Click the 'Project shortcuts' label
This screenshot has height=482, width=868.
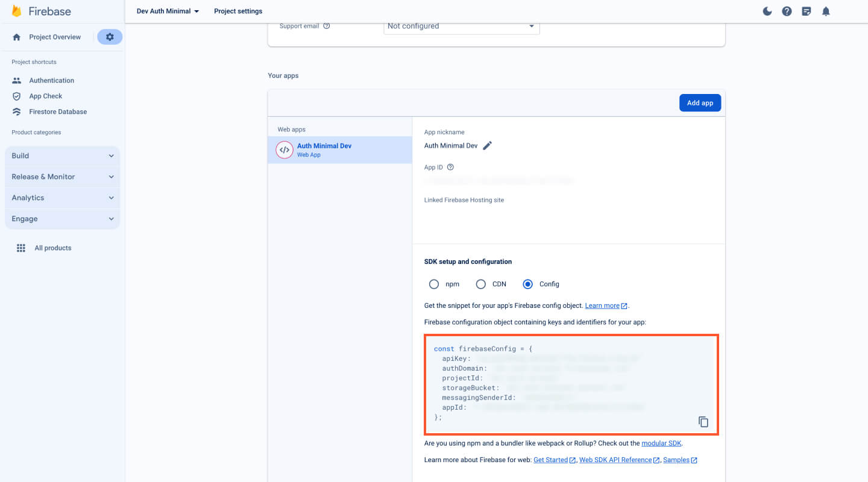coord(34,62)
